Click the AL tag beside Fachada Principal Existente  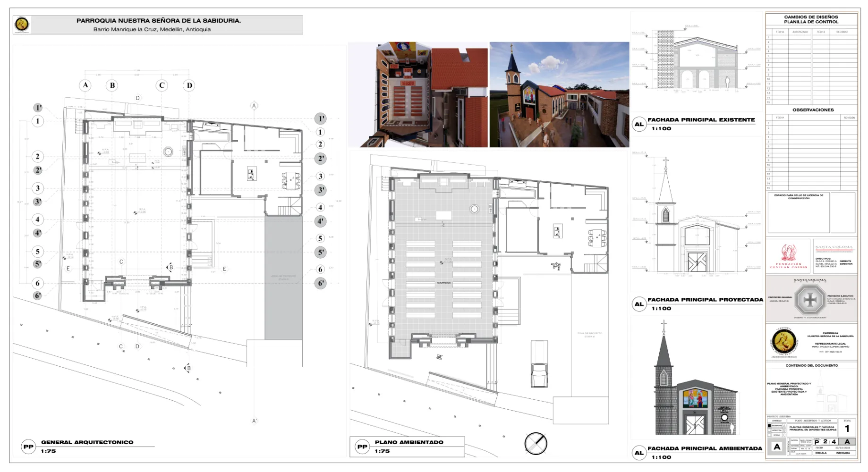click(x=639, y=125)
